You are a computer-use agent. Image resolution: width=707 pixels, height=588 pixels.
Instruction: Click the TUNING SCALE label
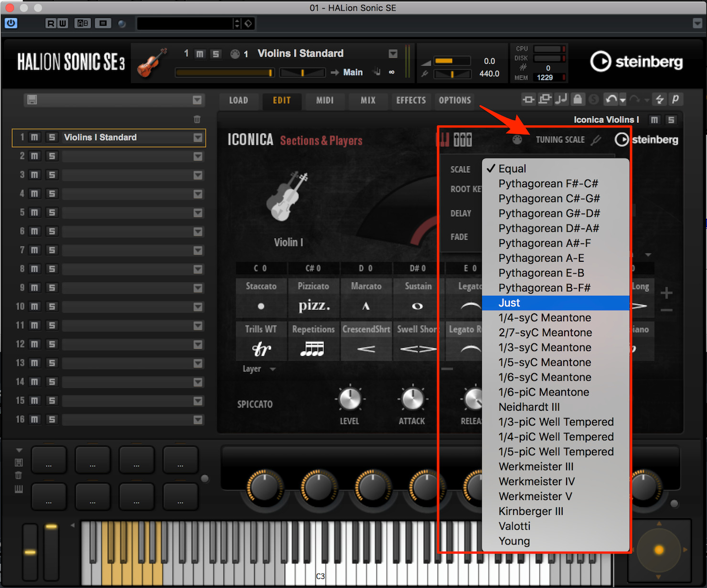tap(560, 139)
